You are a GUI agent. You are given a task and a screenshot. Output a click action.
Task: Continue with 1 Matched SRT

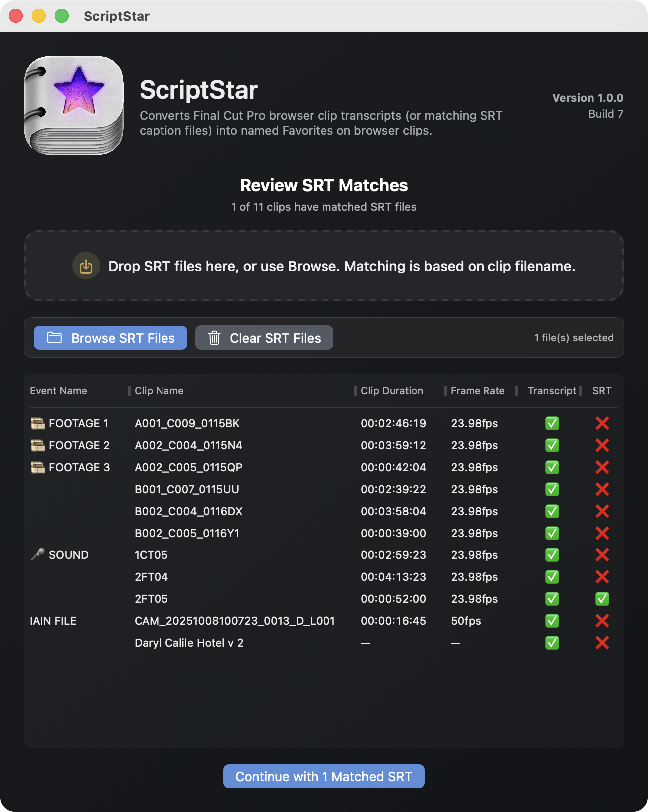click(324, 776)
